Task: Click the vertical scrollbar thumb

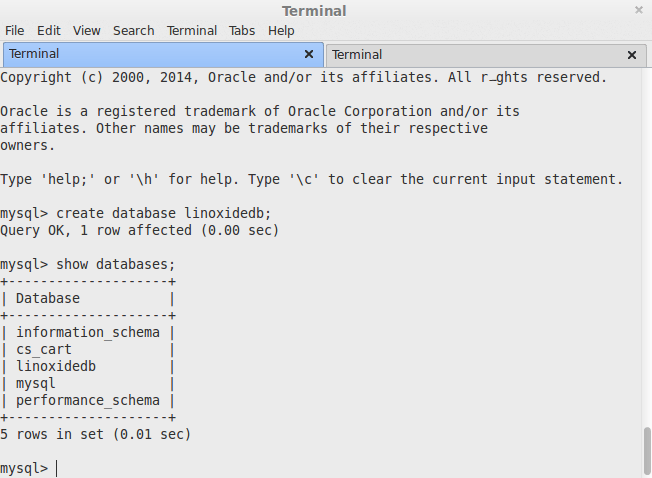Action: [x=647, y=449]
